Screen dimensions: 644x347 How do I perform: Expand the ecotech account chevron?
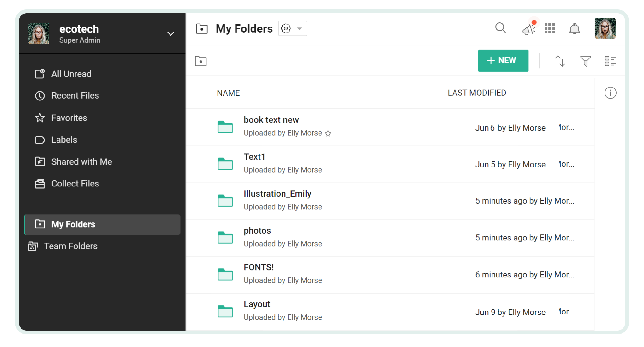point(170,34)
